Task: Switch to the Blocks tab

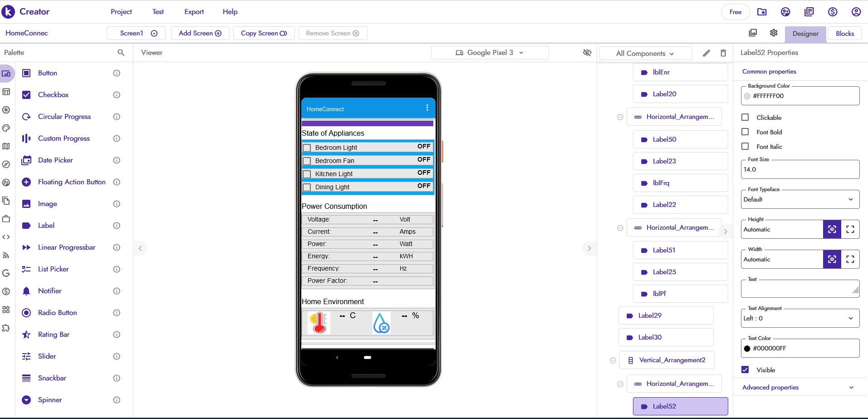Action: [x=845, y=34]
